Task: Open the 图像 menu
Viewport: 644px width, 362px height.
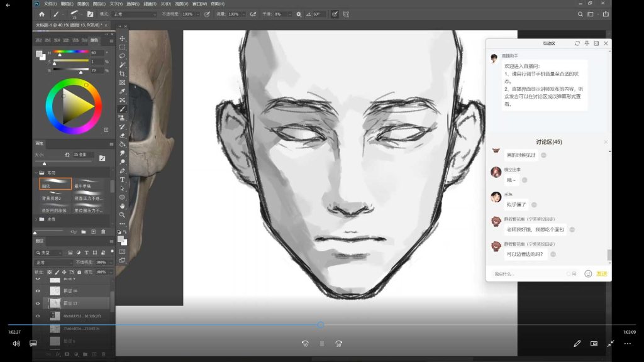Action: [83, 4]
